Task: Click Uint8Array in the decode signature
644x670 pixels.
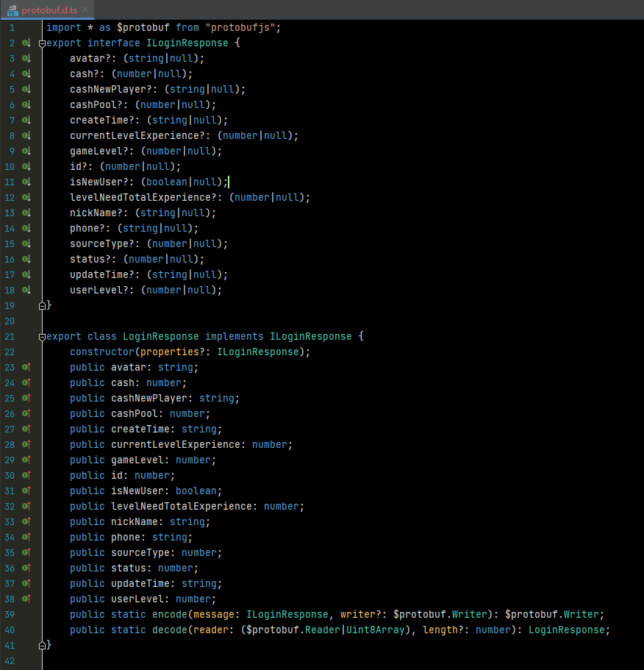Action: 375,630
